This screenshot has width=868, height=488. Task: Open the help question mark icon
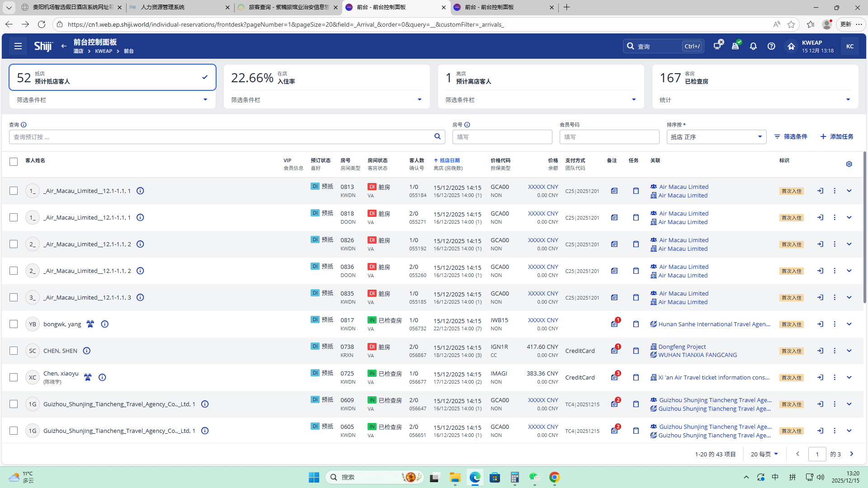(x=771, y=46)
